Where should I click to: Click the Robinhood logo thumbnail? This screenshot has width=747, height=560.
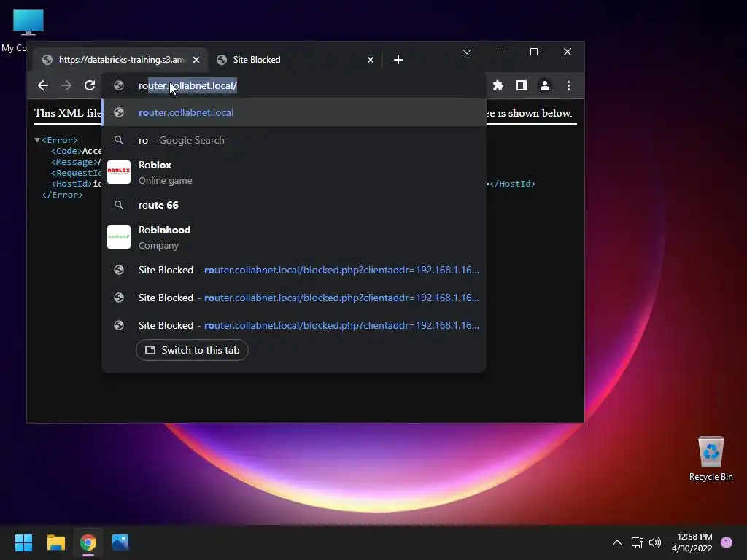[x=119, y=237]
